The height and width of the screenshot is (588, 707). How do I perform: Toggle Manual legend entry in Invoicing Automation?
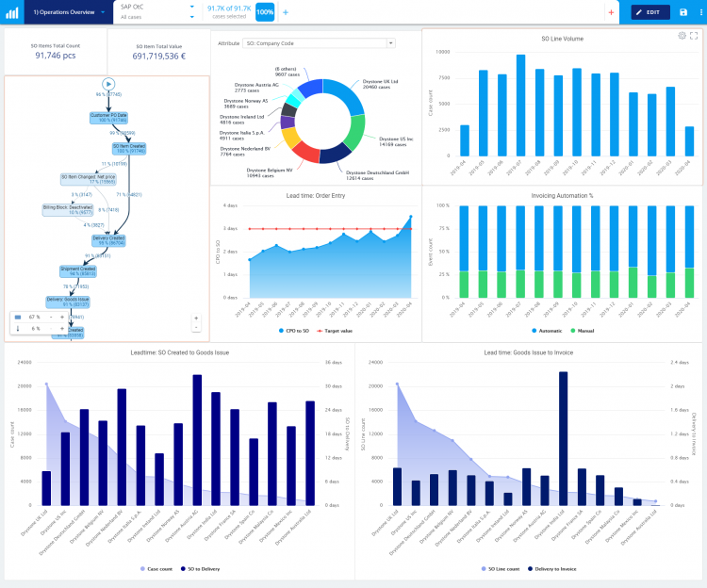pyautogui.click(x=583, y=331)
